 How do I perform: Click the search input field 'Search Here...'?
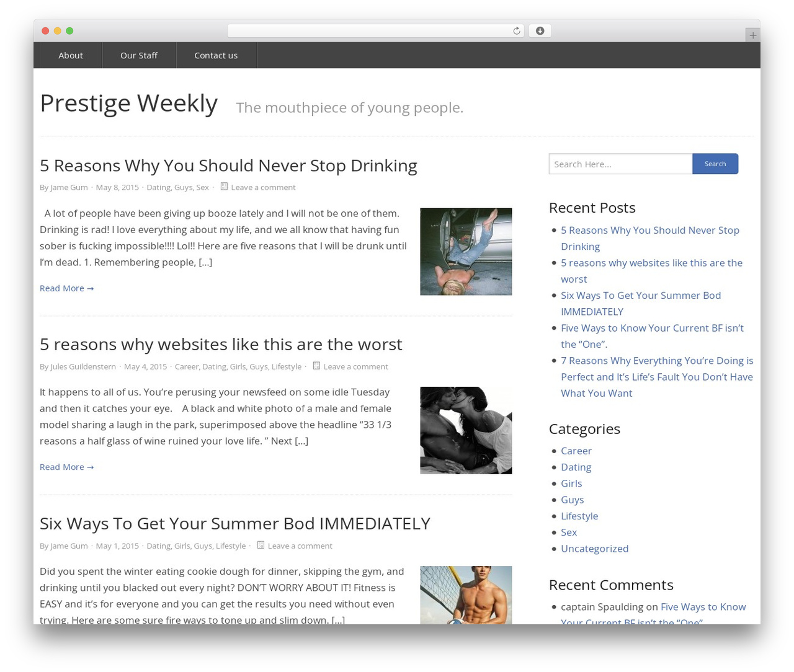620,164
